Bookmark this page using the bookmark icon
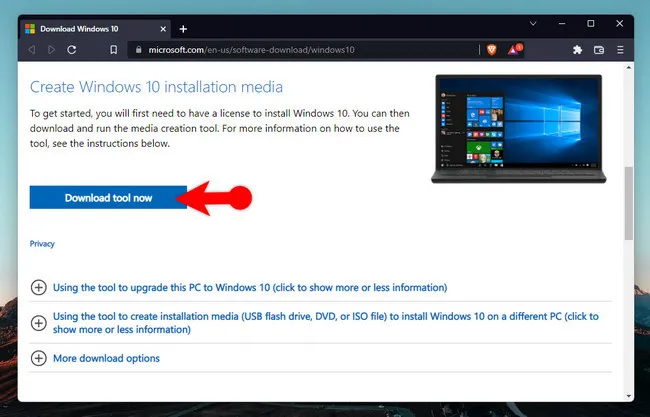The width and height of the screenshot is (650, 417). tap(113, 50)
